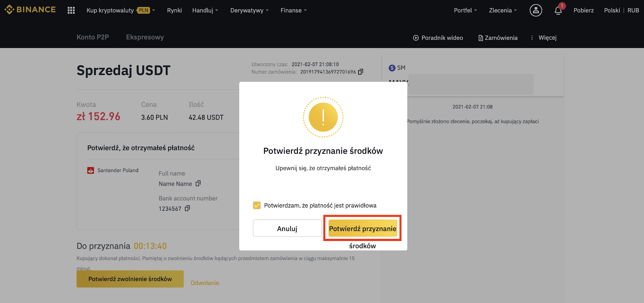Open the Więcej three-dot menu
The image size is (644, 303).
click(x=543, y=37)
